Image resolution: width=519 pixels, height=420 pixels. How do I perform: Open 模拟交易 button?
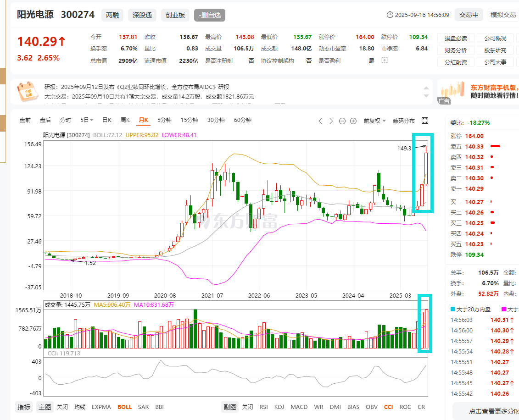pos(503,15)
